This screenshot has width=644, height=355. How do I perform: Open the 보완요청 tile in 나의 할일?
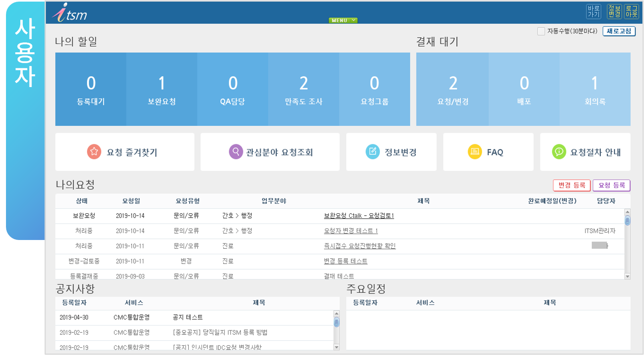click(x=162, y=89)
